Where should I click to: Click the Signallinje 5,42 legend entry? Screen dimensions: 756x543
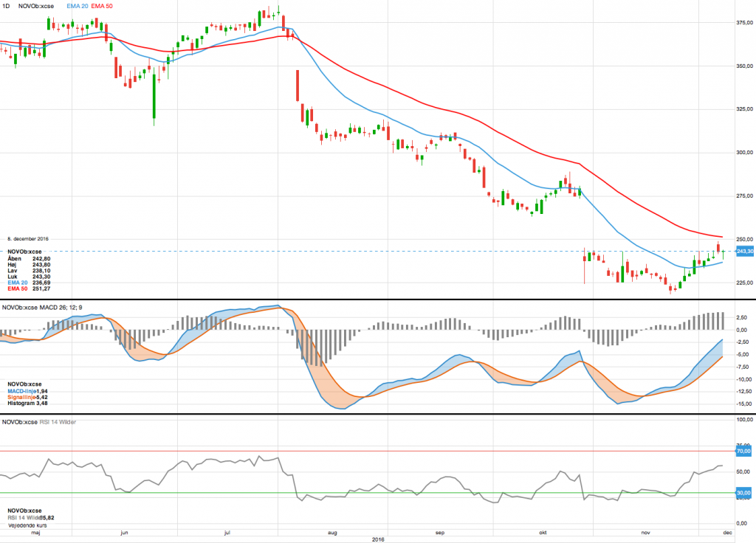click(x=27, y=398)
